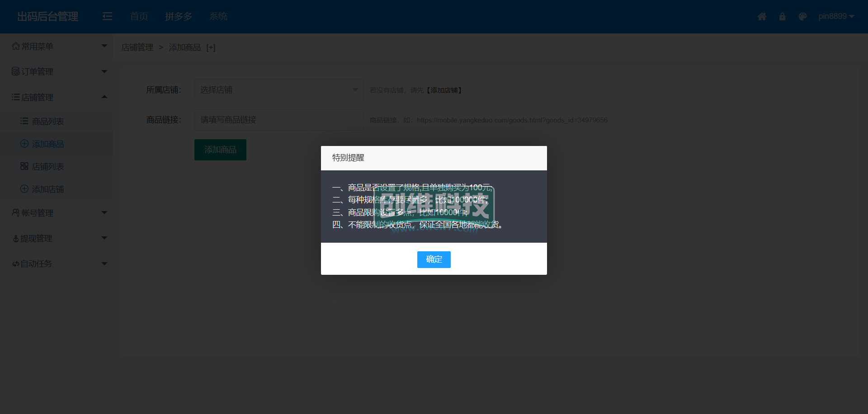
Task: Click the 商品链接 input field
Action: 278,120
